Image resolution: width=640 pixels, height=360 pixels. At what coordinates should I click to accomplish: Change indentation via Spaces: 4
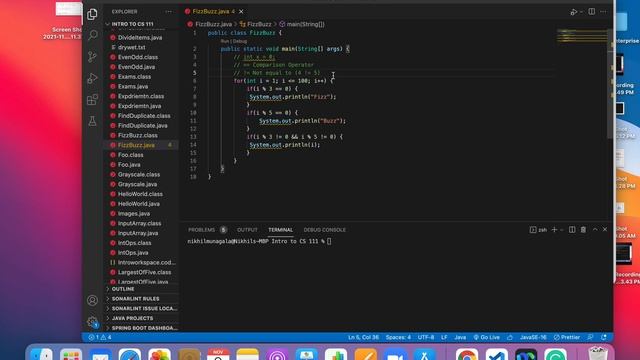[398, 338]
